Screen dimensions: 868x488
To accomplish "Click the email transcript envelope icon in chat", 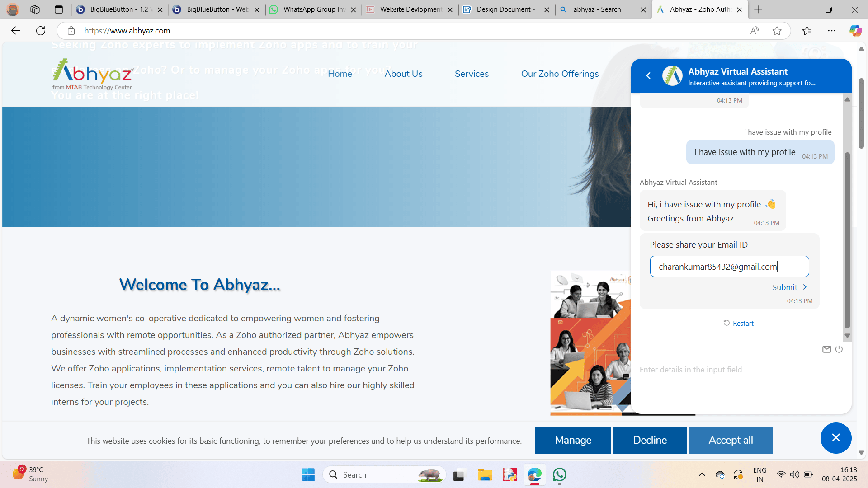I will [x=826, y=349].
